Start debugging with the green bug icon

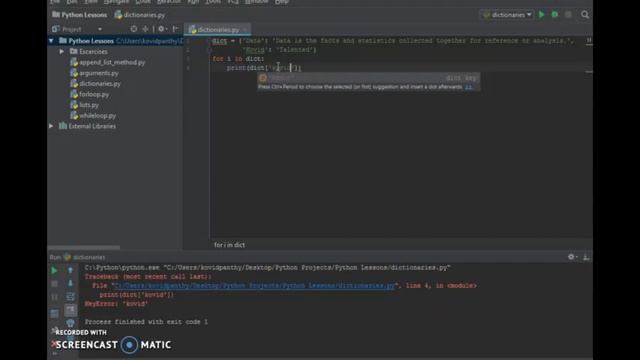coord(555,15)
